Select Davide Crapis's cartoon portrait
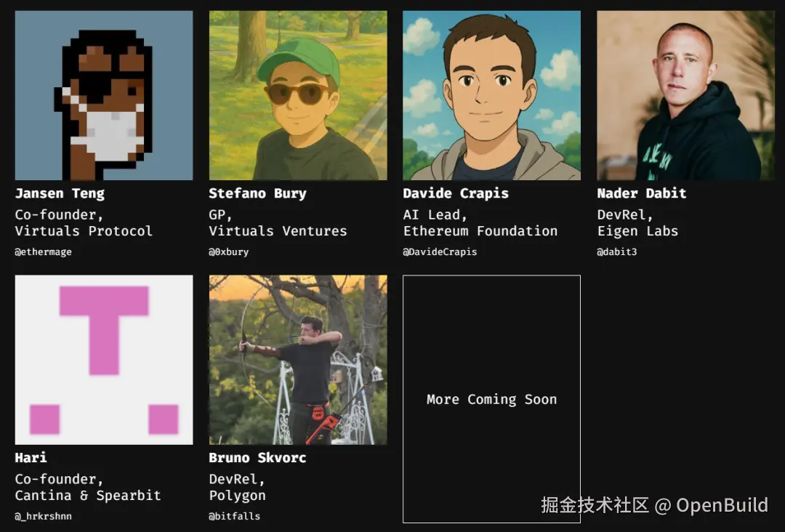 coord(491,95)
